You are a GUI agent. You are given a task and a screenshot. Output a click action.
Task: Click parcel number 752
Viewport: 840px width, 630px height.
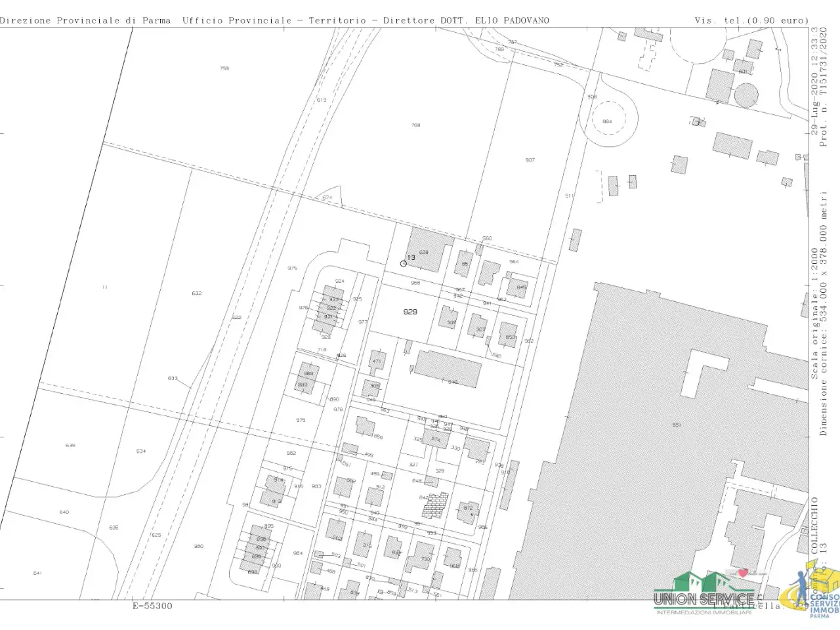click(x=558, y=64)
